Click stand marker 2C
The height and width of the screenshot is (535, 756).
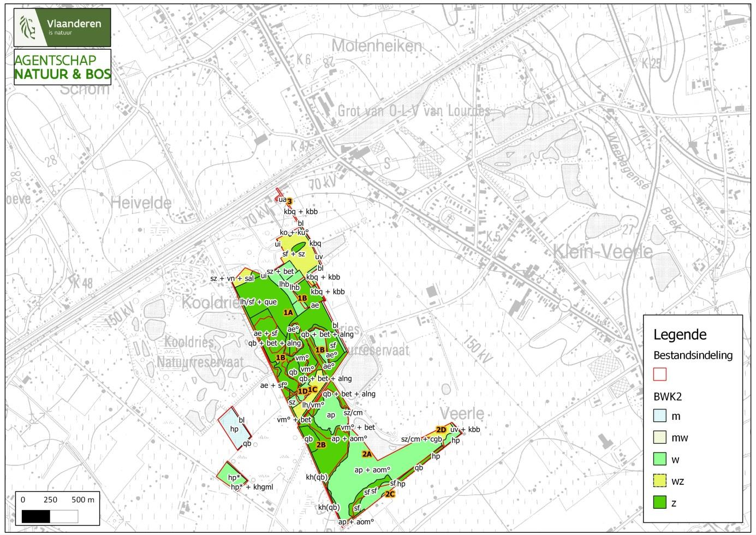[x=389, y=494]
